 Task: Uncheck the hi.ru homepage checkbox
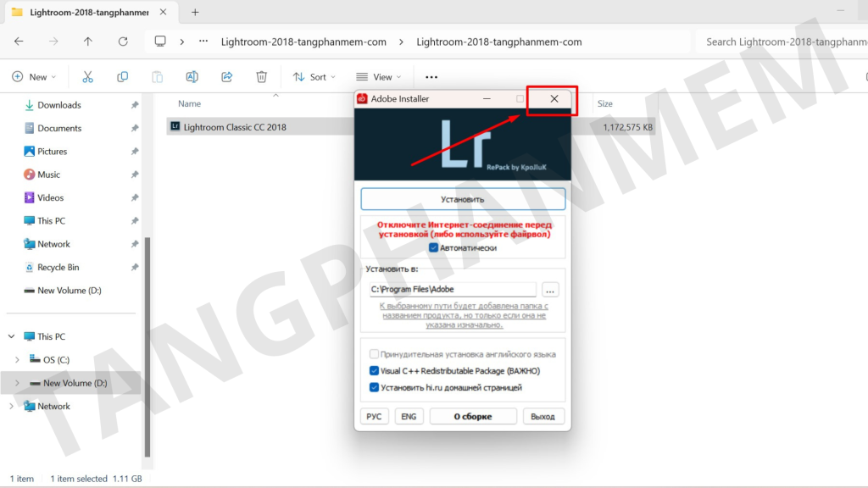(x=374, y=387)
